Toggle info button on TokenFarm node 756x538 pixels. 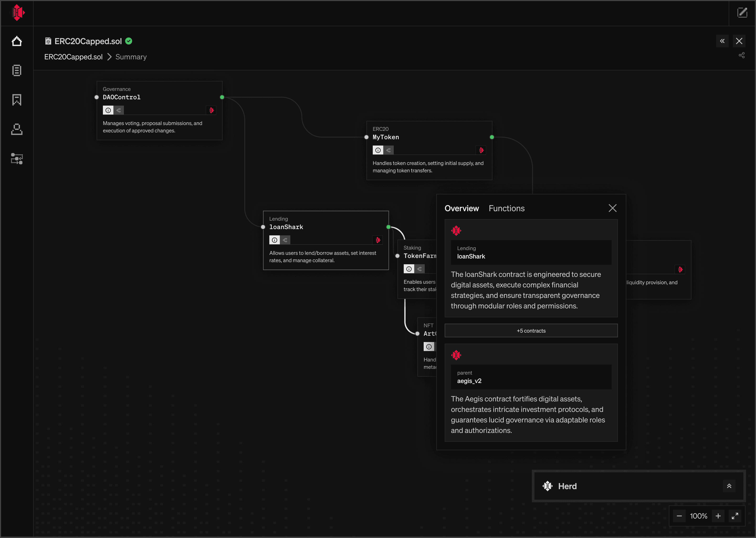click(x=409, y=269)
